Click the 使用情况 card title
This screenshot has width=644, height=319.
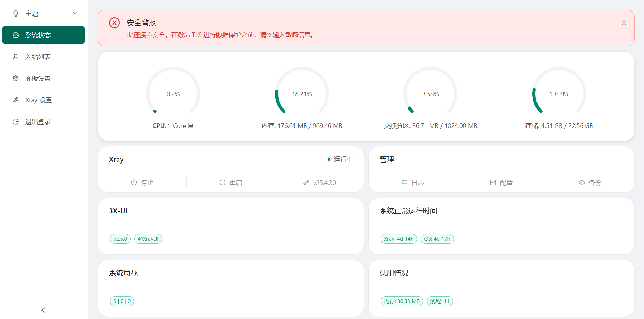click(x=394, y=273)
